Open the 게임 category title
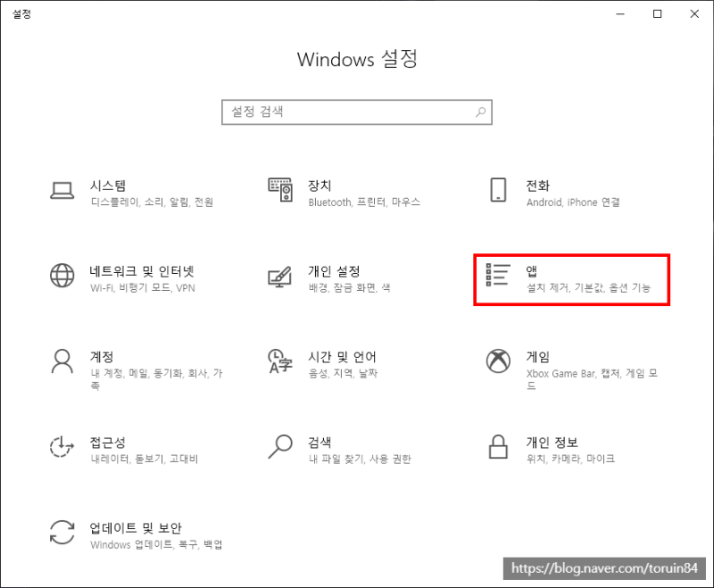 (538, 357)
